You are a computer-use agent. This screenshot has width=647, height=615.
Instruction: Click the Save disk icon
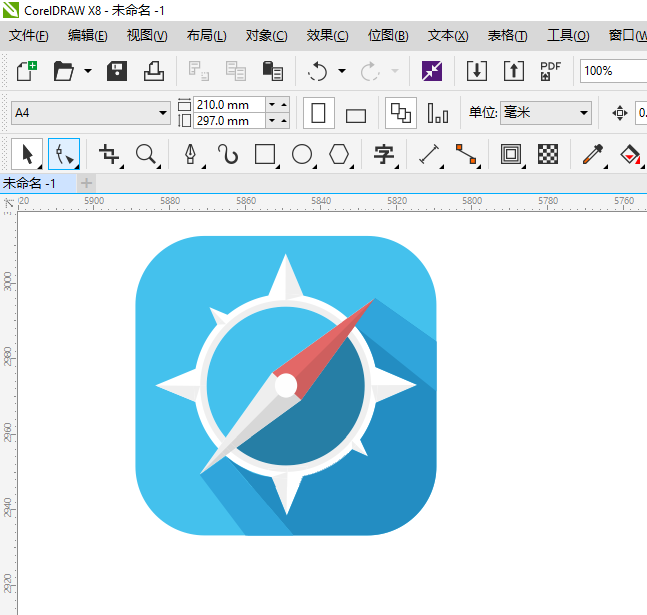tap(117, 71)
